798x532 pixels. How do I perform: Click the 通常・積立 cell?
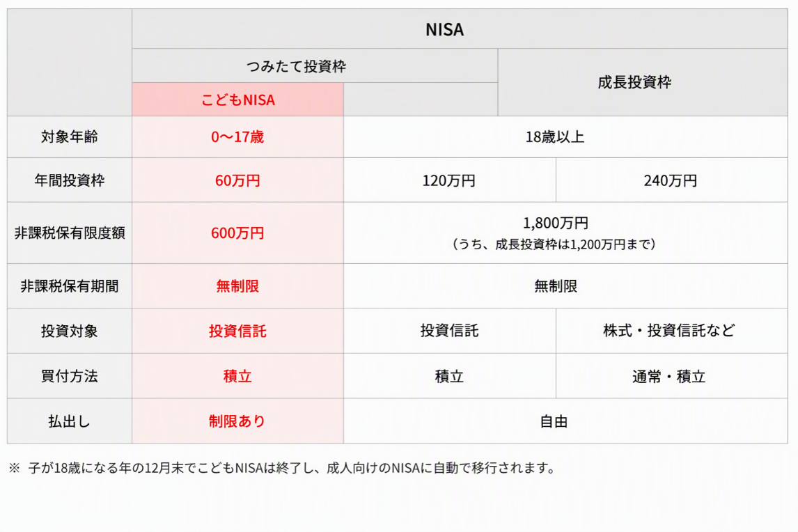pyautogui.click(x=672, y=376)
